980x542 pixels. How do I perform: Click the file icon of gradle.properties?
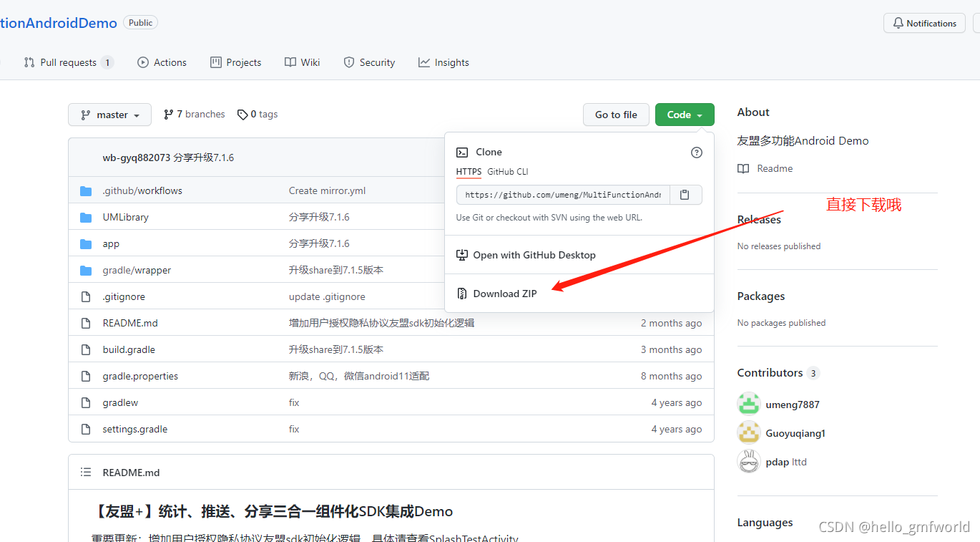87,376
